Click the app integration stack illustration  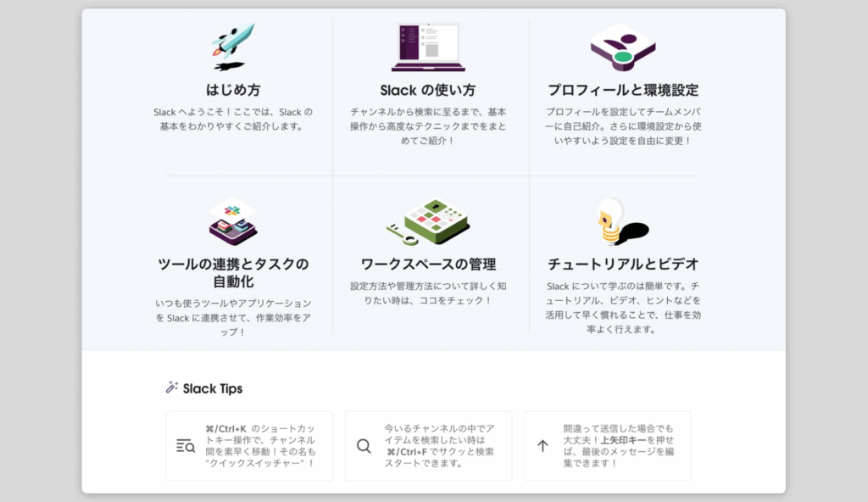click(232, 220)
